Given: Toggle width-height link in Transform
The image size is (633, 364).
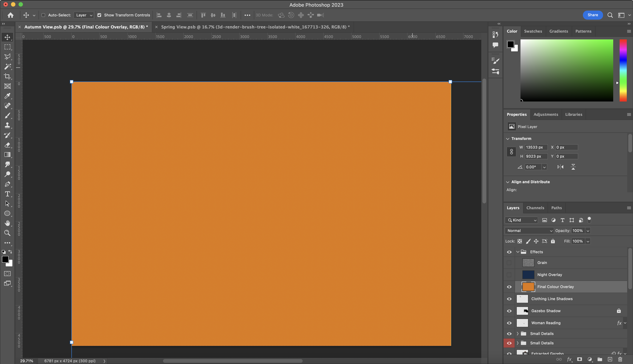Looking at the screenshot, I should (511, 152).
